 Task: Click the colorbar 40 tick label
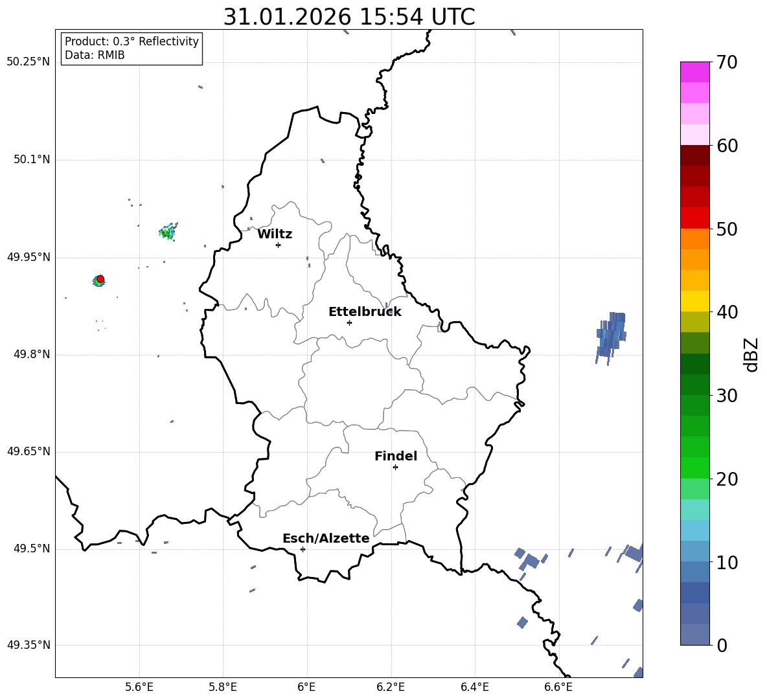(x=727, y=312)
